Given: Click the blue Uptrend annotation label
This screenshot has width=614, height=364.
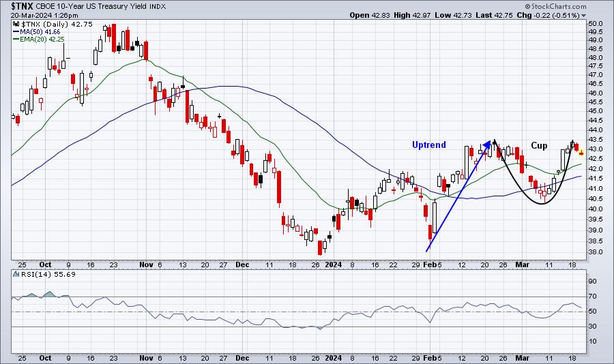Looking at the screenshot, I should coord(429,145).
